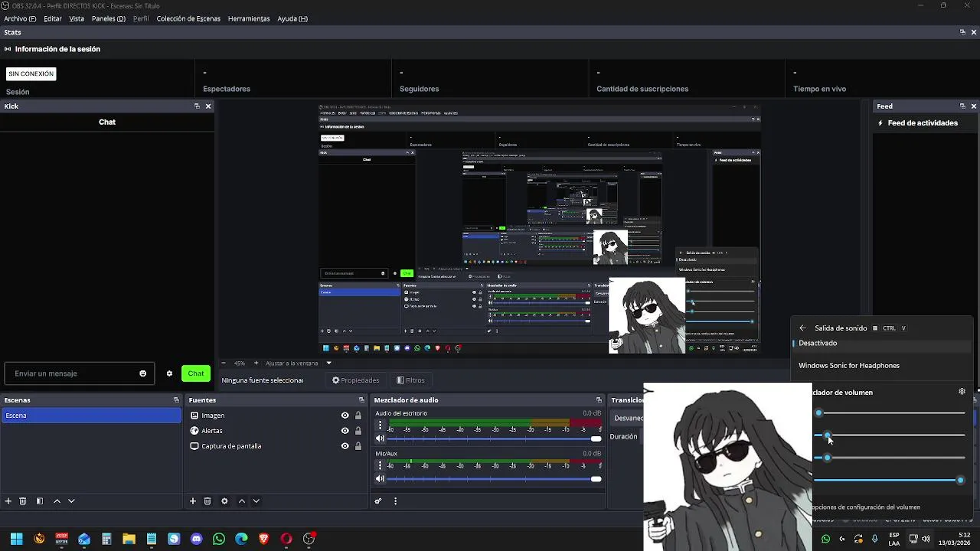Hide the Alertas source with eye icon
Image resolution: width=980 pixels, height=551 pixels.
(345, 431)
